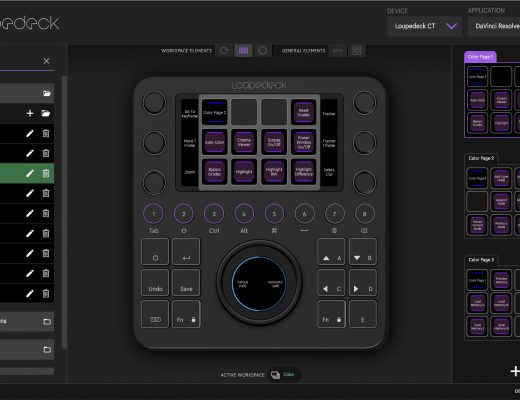The image size is (520, 400).
Task: Switch to the Color Page 1 tab
Action: coord(480,57)
